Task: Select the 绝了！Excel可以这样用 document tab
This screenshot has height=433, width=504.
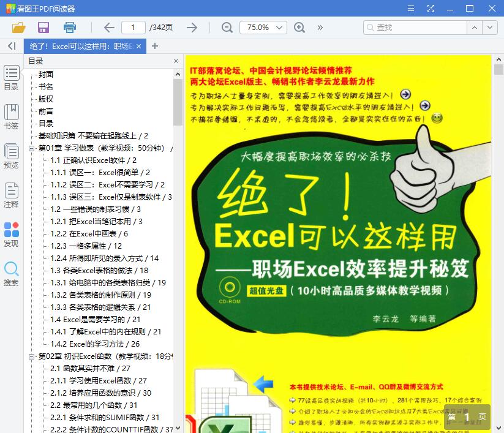Action: tap(81, 47)
